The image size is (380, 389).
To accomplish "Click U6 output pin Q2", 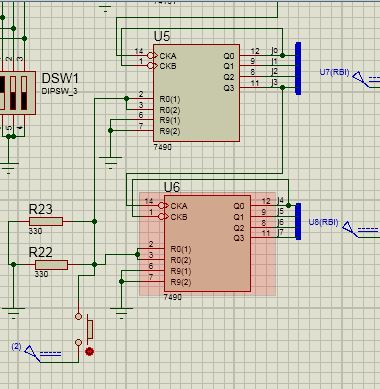I will [x=261, y=228].
